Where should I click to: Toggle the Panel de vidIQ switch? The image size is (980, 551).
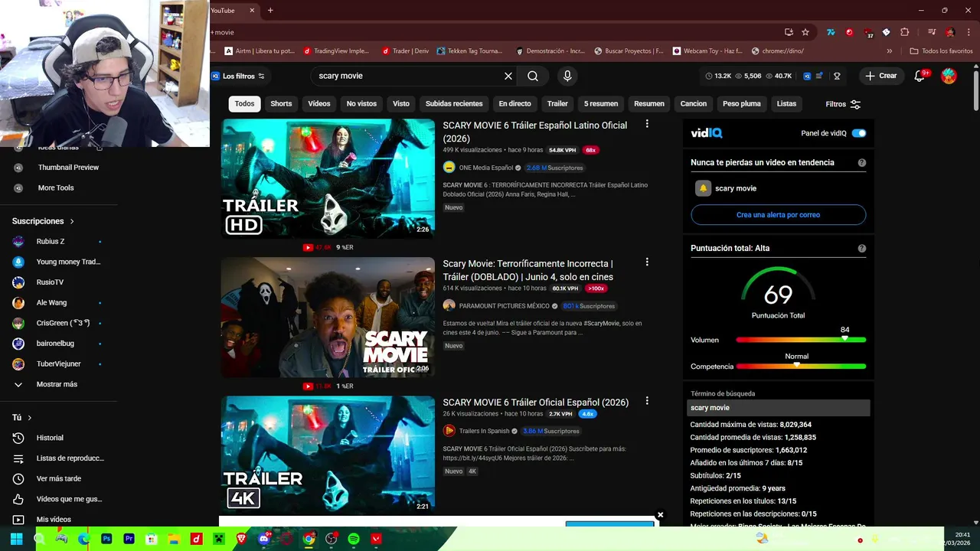tap(859, 133)
